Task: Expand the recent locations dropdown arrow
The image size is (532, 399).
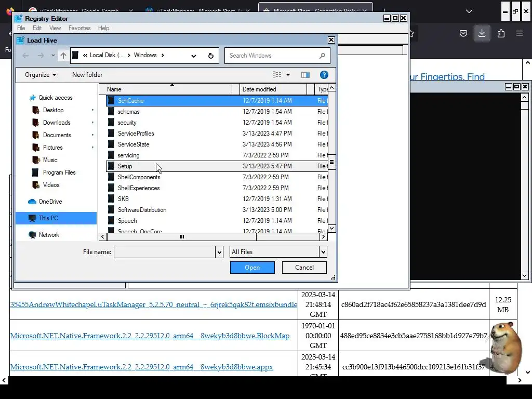Action: [x=53, y=56]
